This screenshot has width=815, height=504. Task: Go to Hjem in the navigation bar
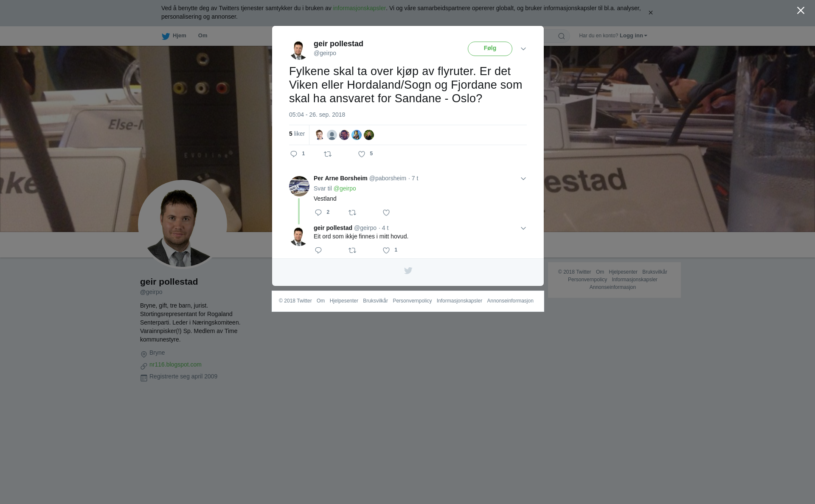(x=174, y=36)
